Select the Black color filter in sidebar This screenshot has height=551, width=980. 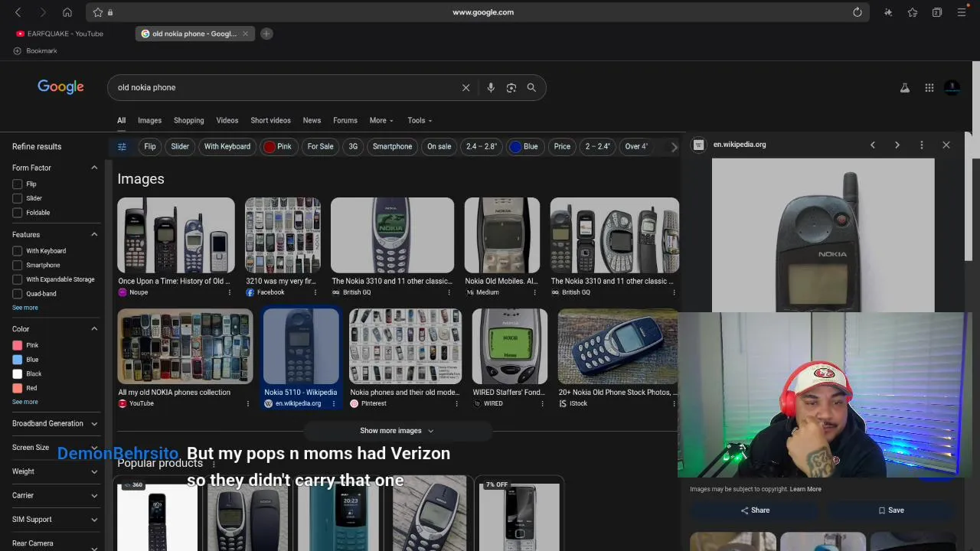pos(18,373)
